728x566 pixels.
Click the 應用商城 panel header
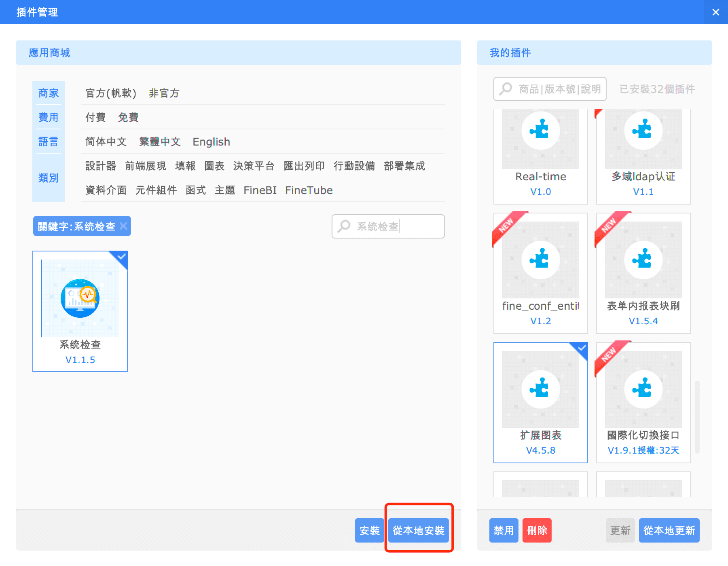[x=239, y=53]
